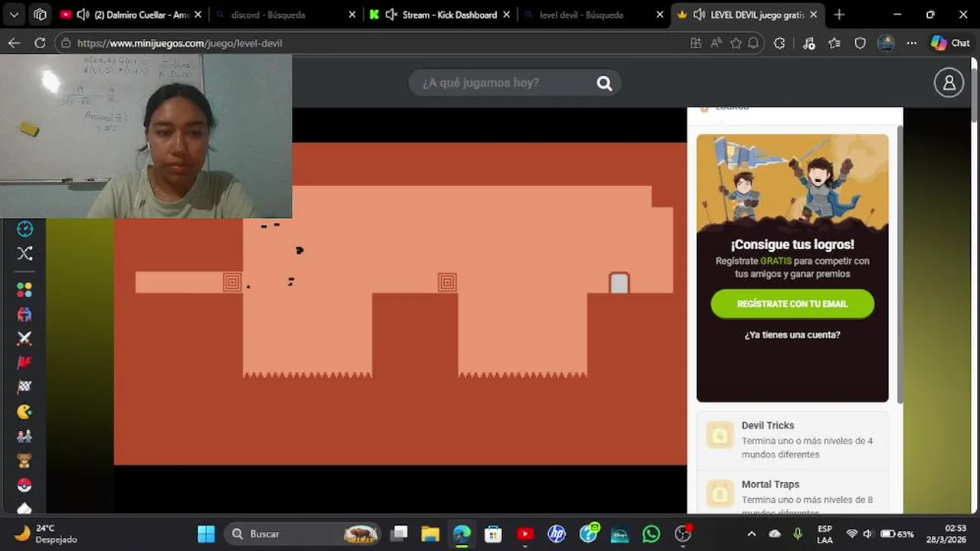Open the checkered racing flag category
This screenshot has width=980, height=551.
pyautogui.click(x=24, y=387)
